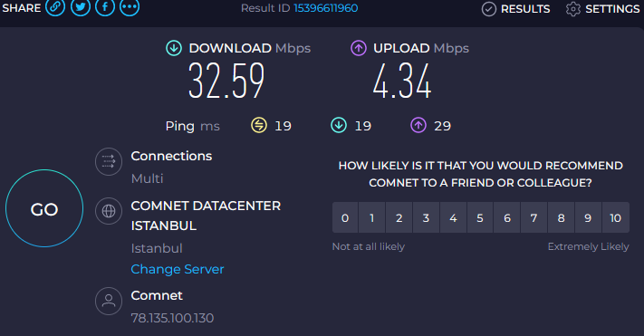644x336 pixels.
Task: Click the download arrow icon beside DOWNLOAD
Action: [174, 48]
